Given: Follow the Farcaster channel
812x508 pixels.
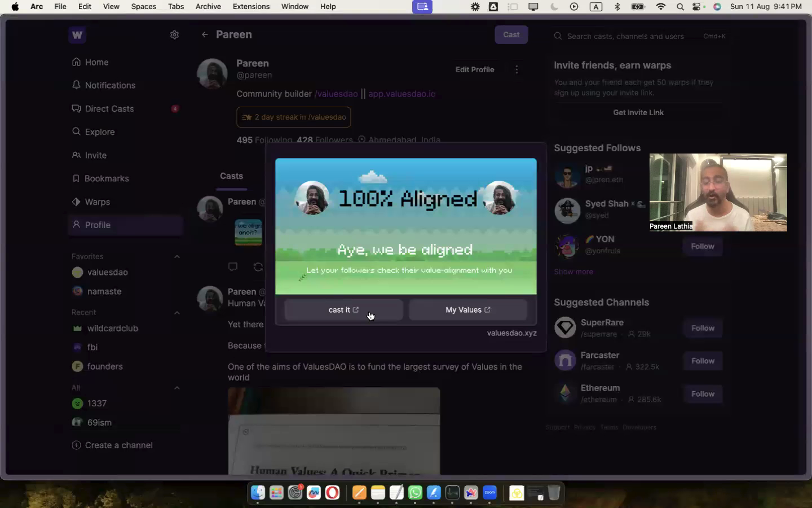Looking at the screenshot, I should pyautogui.click(x=703, y=361).
